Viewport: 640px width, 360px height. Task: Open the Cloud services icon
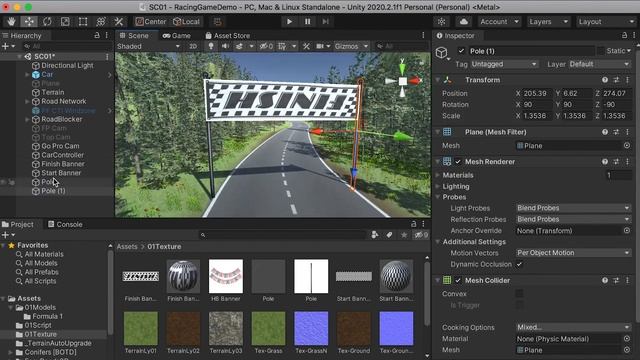coord(464,22)
